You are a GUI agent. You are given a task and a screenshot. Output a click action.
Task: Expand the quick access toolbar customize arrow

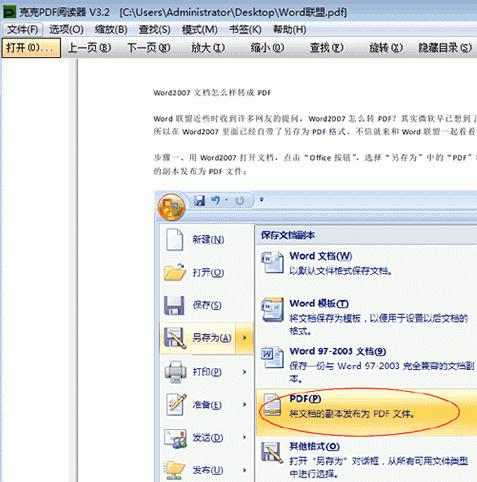coord(262,200)
